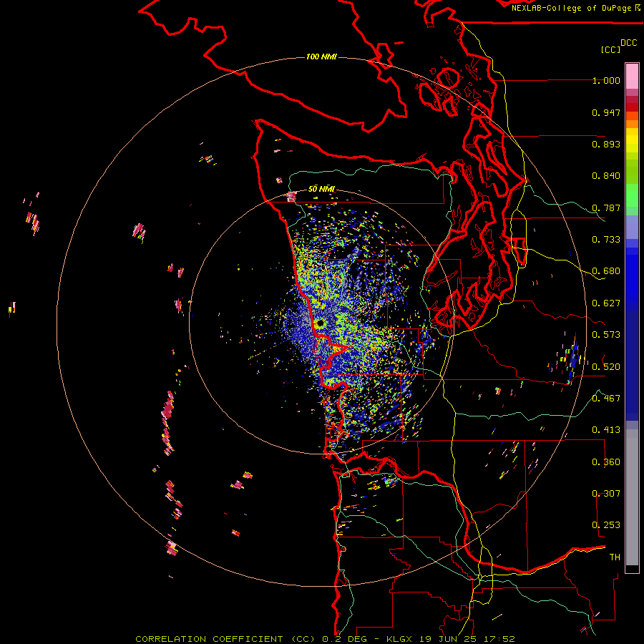Viewport: 644px width, 644px height.
Task: Click the 0.467 color scale label
Action: (x=606, y=398)
